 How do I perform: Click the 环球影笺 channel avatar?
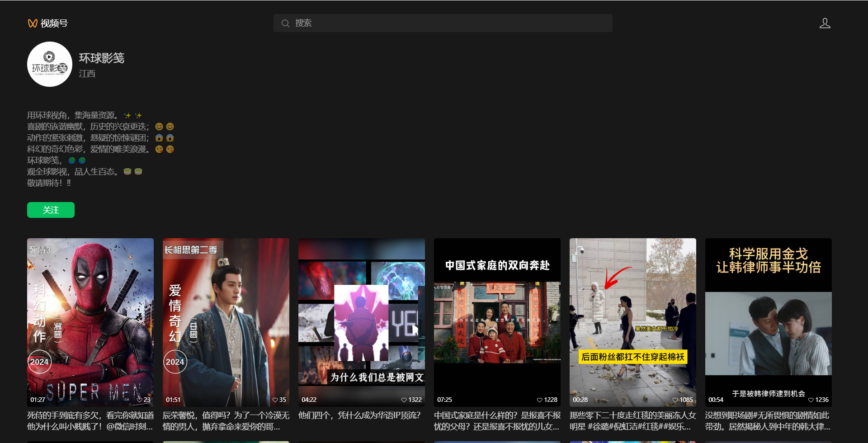tap(50, 64)
